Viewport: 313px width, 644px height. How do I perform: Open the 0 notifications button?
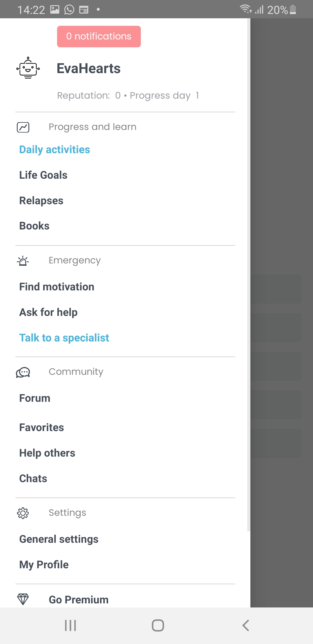99,37
